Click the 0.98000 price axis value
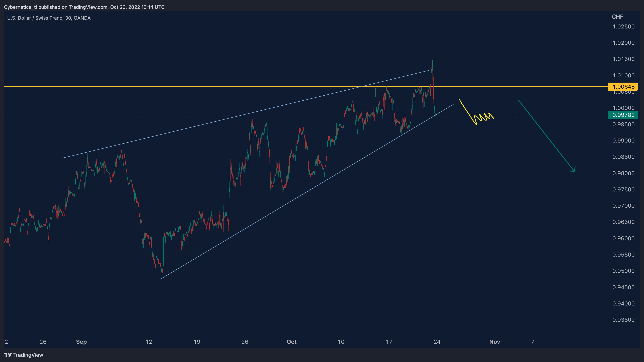Viewport: 644px width, 362px height. pos(623,173)
